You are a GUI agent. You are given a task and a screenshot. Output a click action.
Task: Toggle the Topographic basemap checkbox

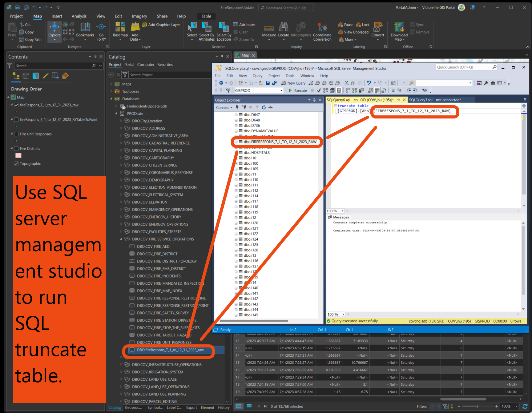(16, 163)
